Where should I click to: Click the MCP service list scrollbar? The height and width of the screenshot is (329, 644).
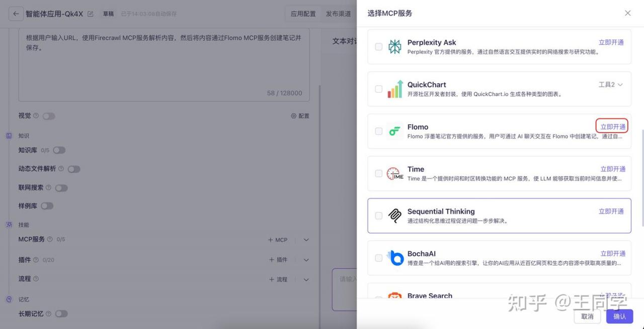click(642, 178)
